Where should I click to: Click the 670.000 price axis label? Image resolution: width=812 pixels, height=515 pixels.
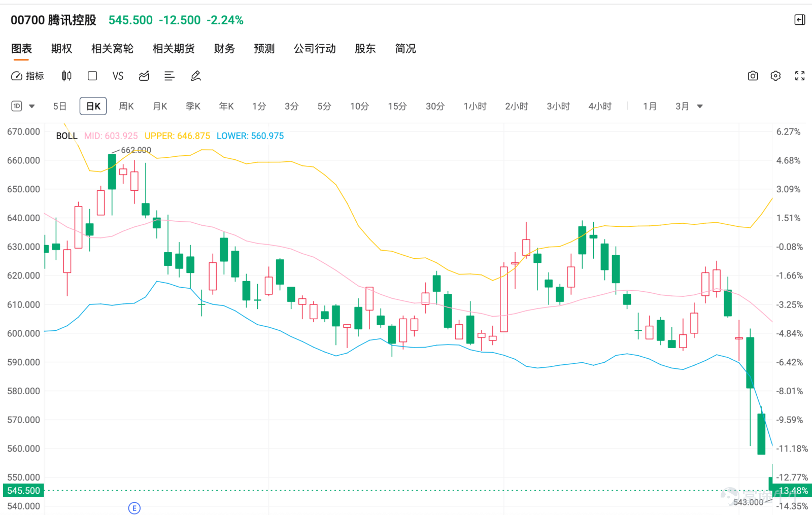(23, 132)
